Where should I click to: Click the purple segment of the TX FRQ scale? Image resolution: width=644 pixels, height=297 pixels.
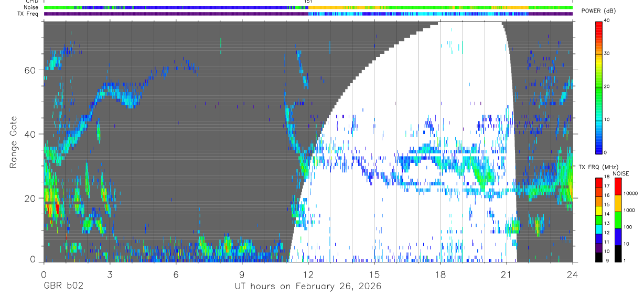[x=598, y=248]
